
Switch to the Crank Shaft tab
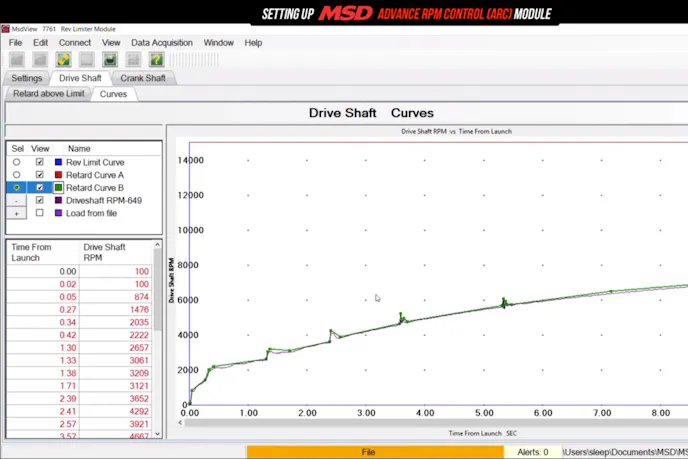coord(143,78)
